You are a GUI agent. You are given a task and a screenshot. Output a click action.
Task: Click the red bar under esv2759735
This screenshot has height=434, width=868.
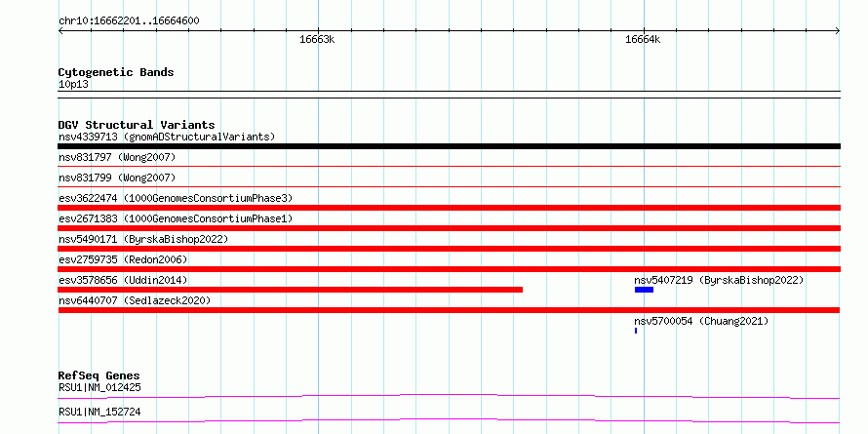coord(449,269)
